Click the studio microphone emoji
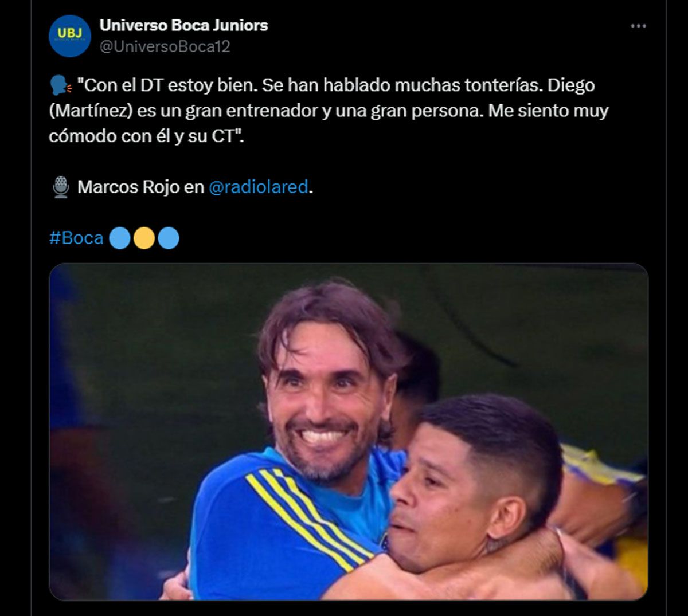This screenshot has width=688, height=616. [61, 187]
